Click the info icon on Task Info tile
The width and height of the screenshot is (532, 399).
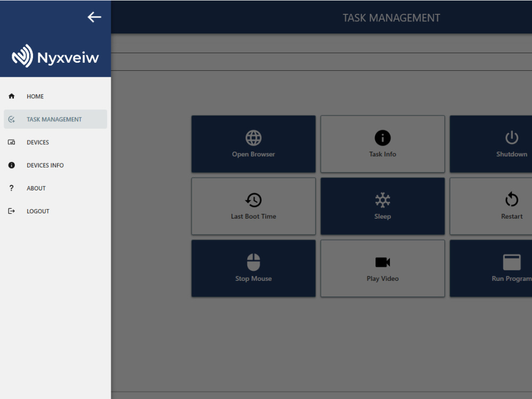click(383, 137)
